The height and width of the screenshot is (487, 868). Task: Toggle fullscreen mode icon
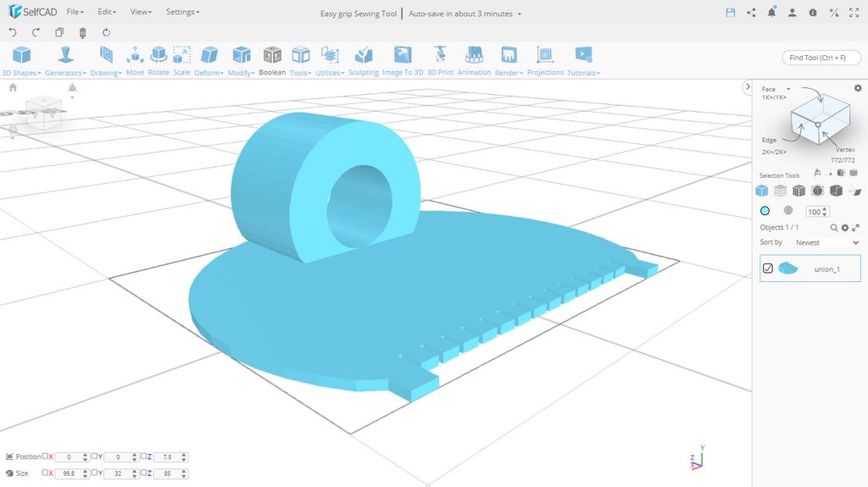(854, 13)
